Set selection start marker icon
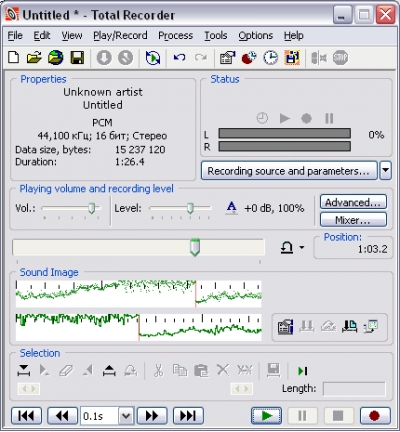Screen dimensions: 400x432 click(24, 370)
